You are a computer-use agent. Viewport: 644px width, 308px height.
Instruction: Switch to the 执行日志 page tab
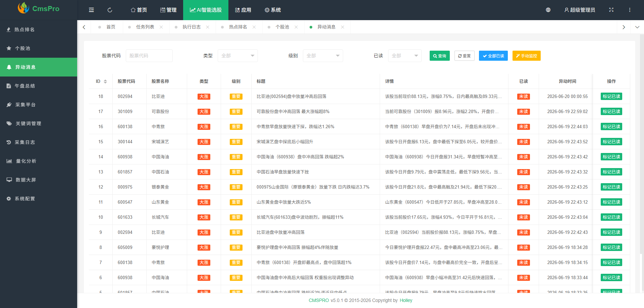(192, 27)
